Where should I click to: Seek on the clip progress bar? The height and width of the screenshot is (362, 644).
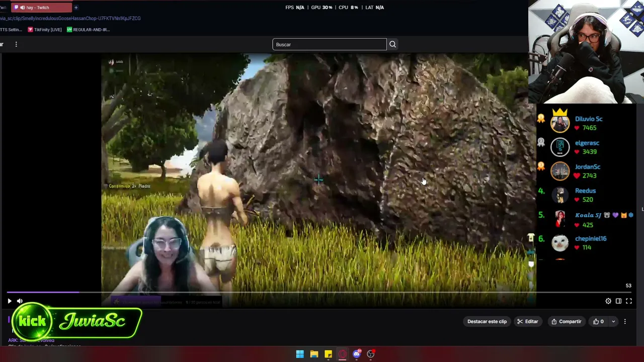tap(319, 292)
